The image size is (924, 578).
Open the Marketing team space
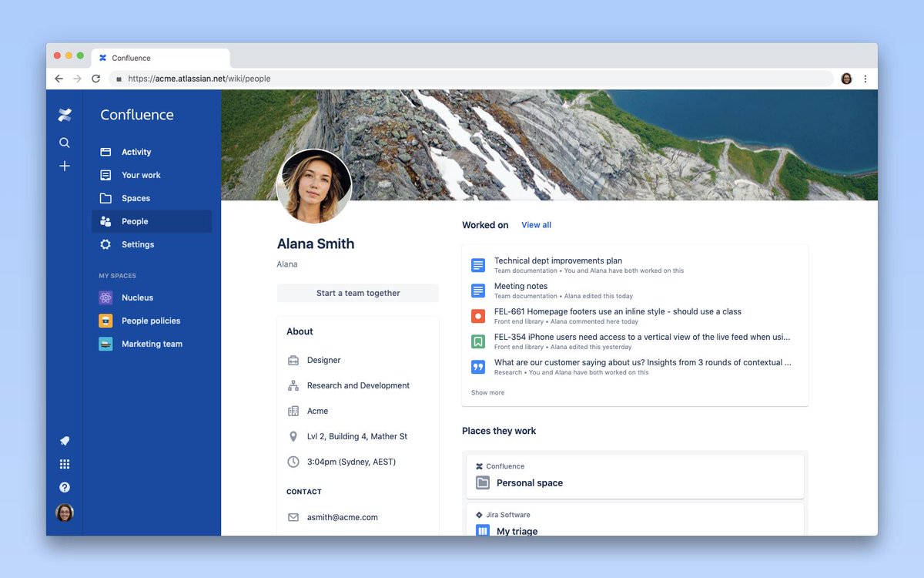pyautogui.click(x=152, y=344)
